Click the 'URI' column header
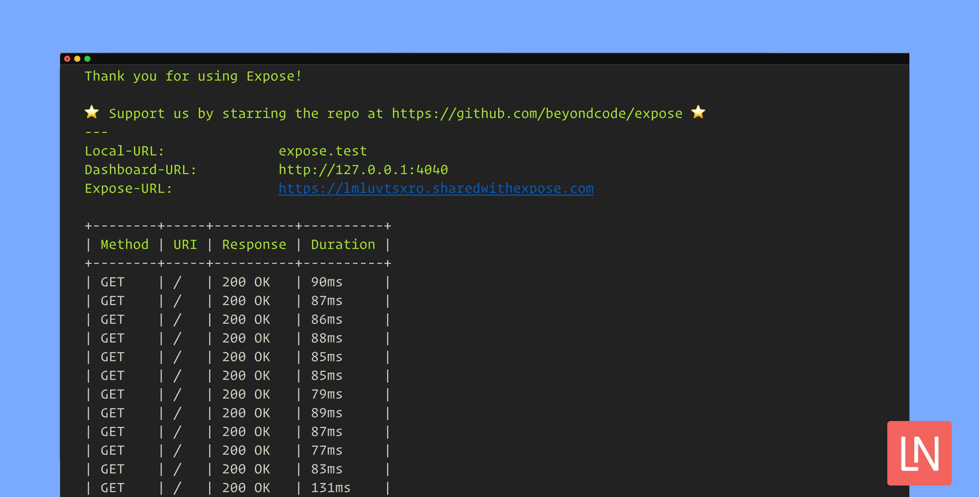The height and width of the screenshot is (497, 980). point(185,245)
